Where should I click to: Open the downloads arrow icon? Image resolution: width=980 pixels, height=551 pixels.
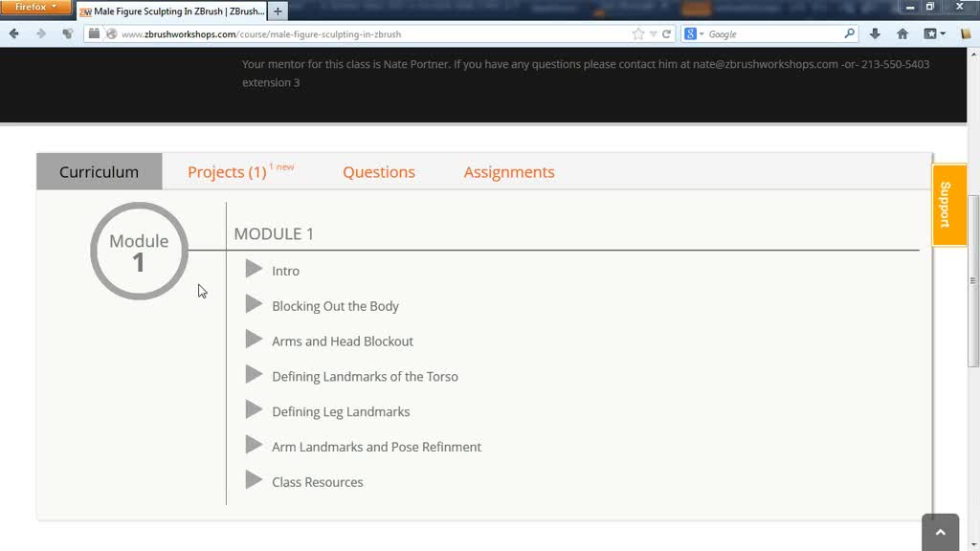(875, 33)
